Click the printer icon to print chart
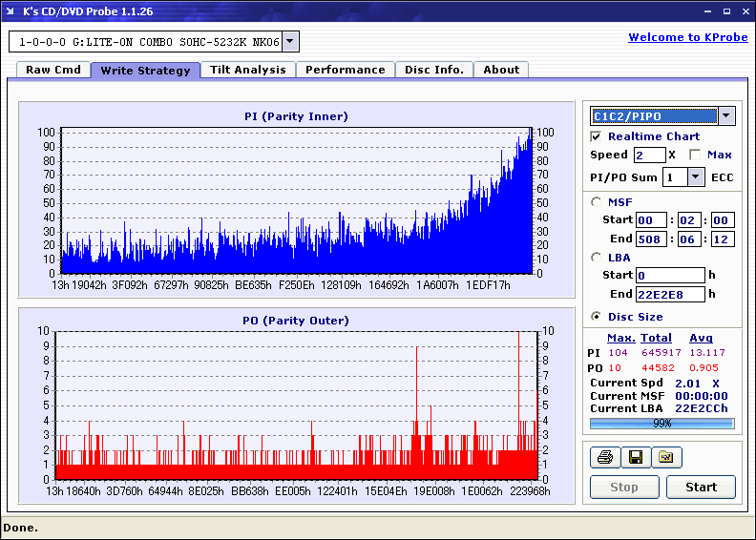Image resolution: width=756 pixels, height=540 pixels. (x=604, y=458)
